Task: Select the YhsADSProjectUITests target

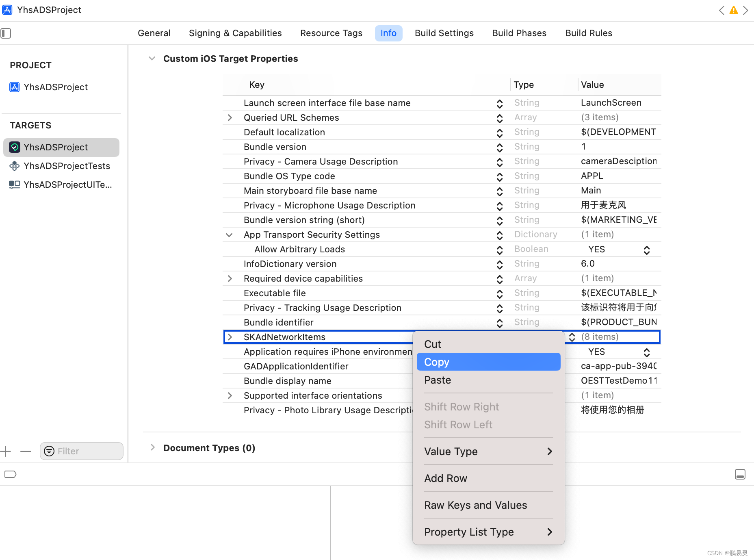Action: point(61,184)
